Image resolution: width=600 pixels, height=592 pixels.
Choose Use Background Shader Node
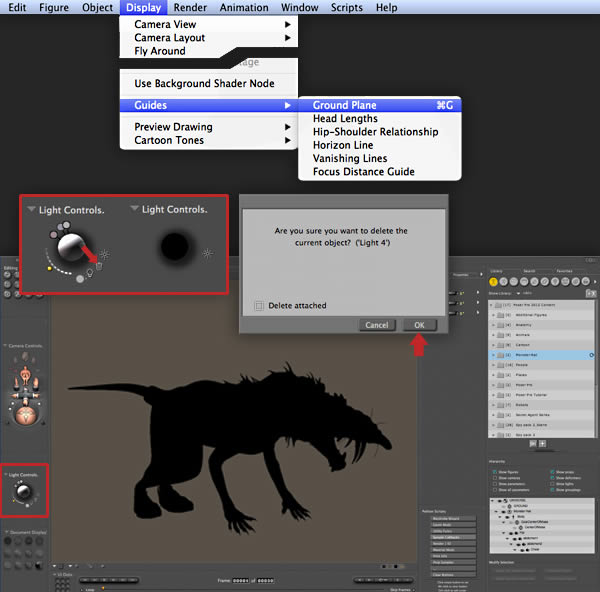coord(204,83)
